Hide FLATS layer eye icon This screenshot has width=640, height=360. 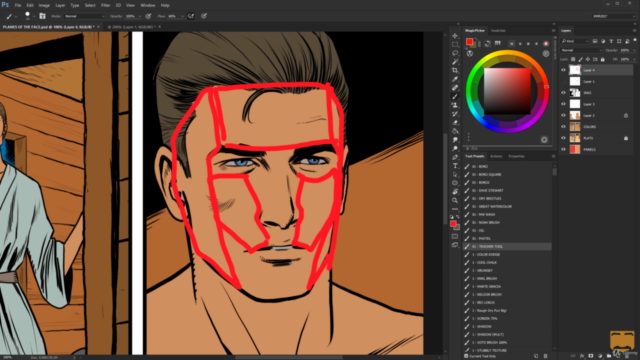coord(564,138)
